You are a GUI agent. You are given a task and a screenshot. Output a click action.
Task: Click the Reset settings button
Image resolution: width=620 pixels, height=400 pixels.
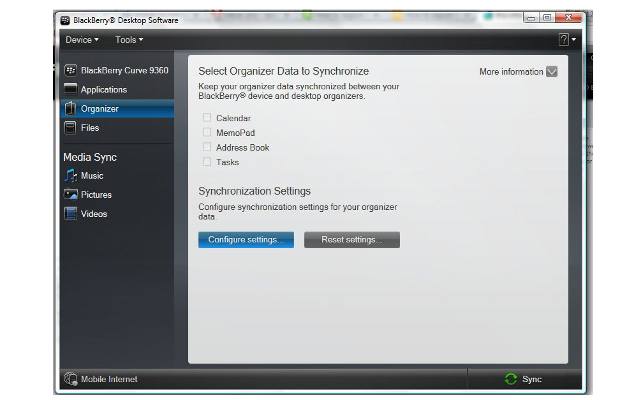click(352, 240)
